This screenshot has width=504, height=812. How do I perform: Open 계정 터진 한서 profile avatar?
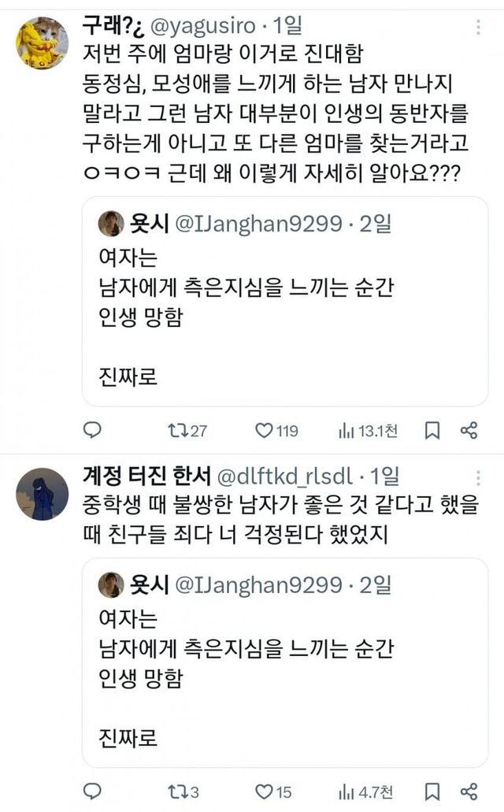pyautogui.click(x=42, y=494)
